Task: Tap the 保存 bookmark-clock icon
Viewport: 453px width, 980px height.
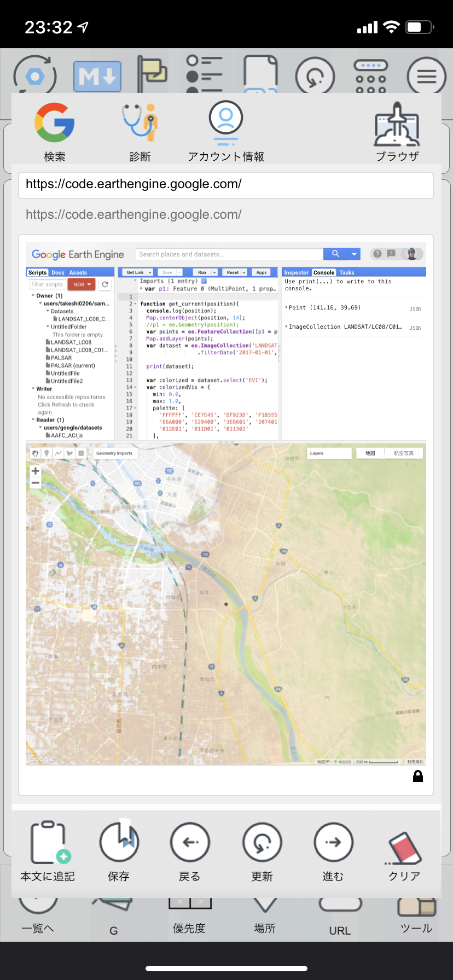Action: coord(119,841)
